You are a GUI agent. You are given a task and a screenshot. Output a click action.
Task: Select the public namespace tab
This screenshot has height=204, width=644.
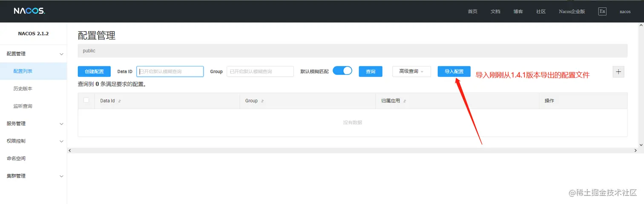pos(89,51)
